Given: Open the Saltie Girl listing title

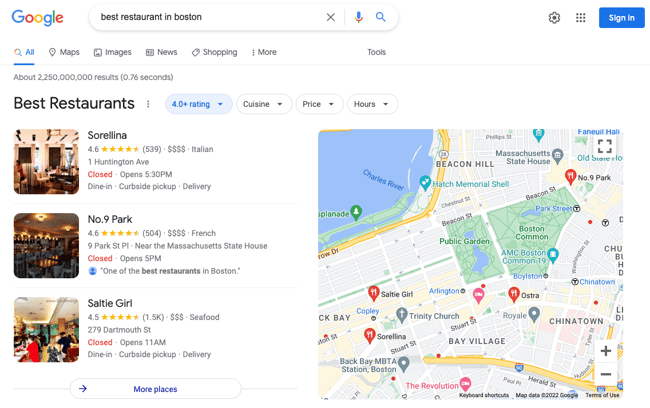Looking at the screenshot, I should pyautogui.click(x=109, y=304).
